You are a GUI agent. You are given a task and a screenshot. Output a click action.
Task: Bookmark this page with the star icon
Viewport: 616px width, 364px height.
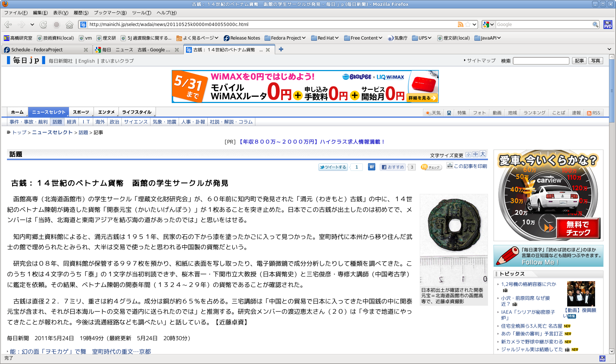(x=468, y=25)
